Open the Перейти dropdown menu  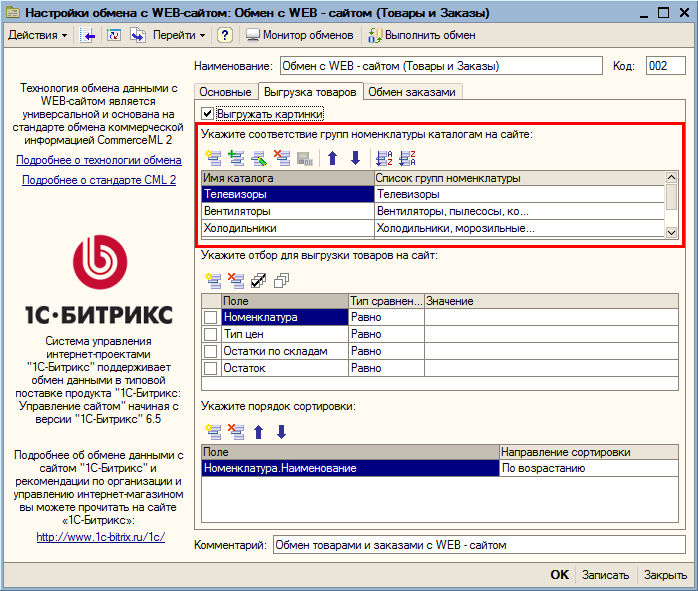point(179,35)
